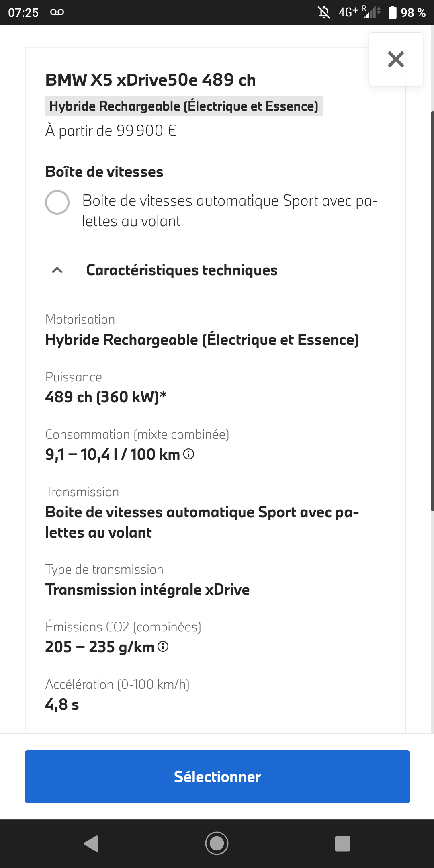Open the CO2 emissions info icon
The height and width of the screenshot is (868, 434).
pyautogui.click(x=163, y=647)
